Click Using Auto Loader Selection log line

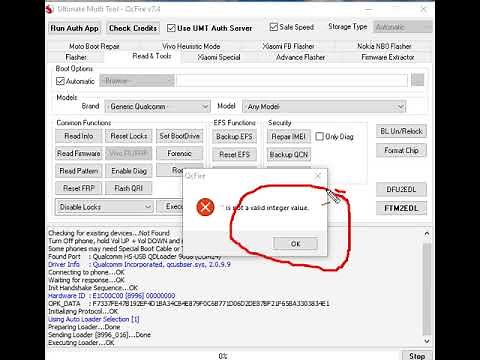[94, 319]
